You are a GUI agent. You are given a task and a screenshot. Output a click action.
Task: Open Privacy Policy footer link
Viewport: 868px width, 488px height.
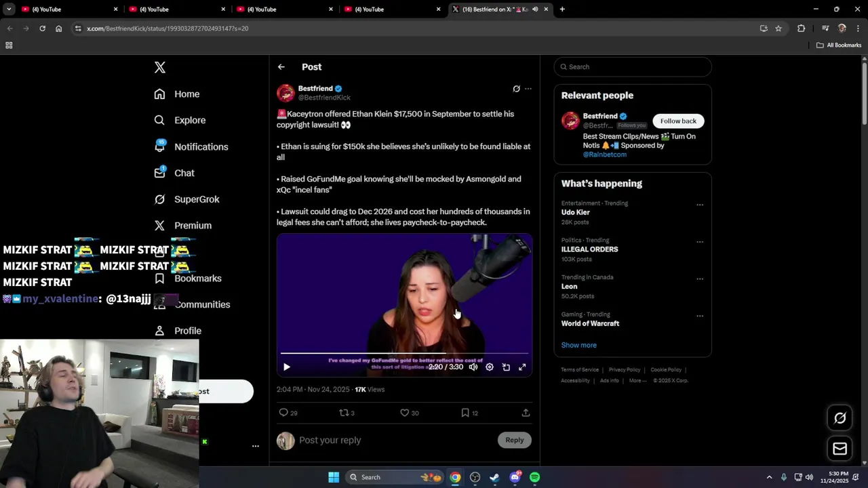click(625, 369)
